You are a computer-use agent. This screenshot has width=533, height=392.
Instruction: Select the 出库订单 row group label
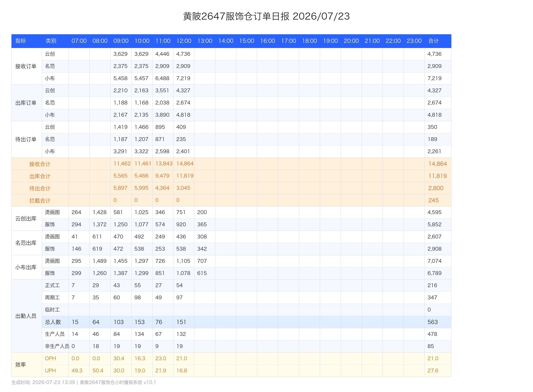click(x=26, y=103)
